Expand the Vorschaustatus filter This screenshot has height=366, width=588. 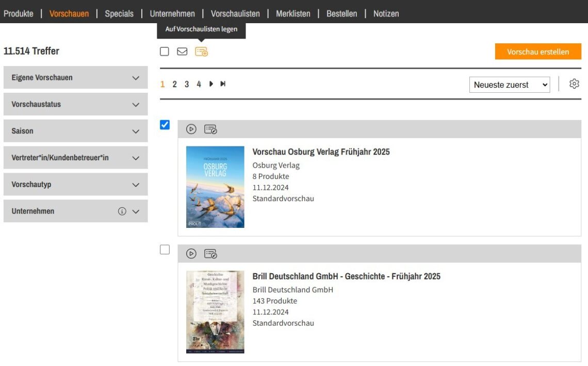point(75,104)
